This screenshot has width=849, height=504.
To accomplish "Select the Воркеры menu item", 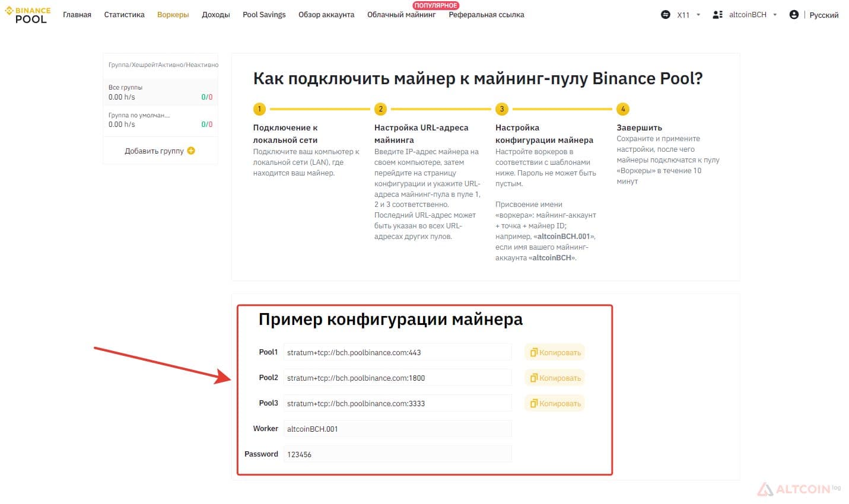I will [173, 15].
